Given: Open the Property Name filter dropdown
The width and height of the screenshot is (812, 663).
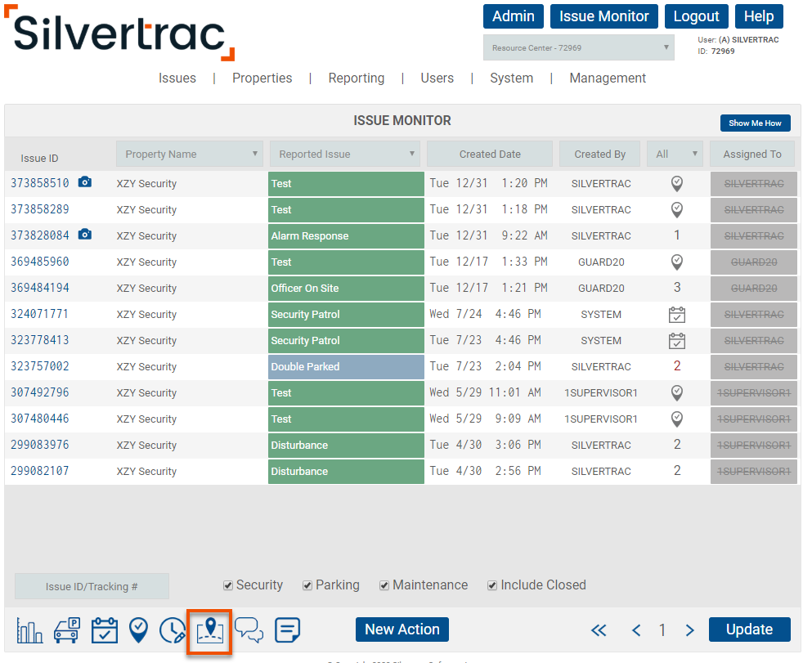Looking at the screenshot, I should point(190,155).
